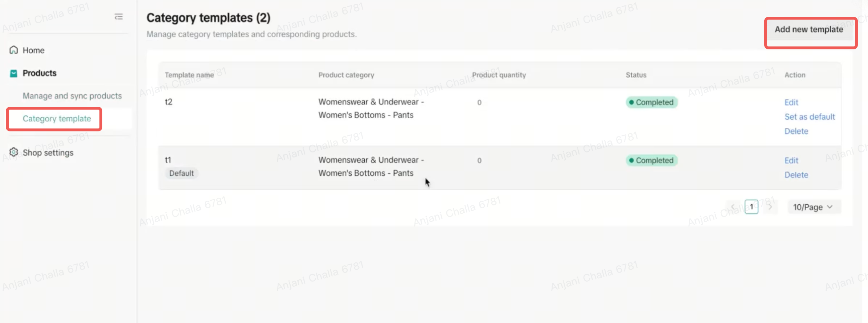Image resolution: width=868 pixels, height=323 pixels.
Task: Click the Shop settings gear icon
Action: [x=14, y=152]
